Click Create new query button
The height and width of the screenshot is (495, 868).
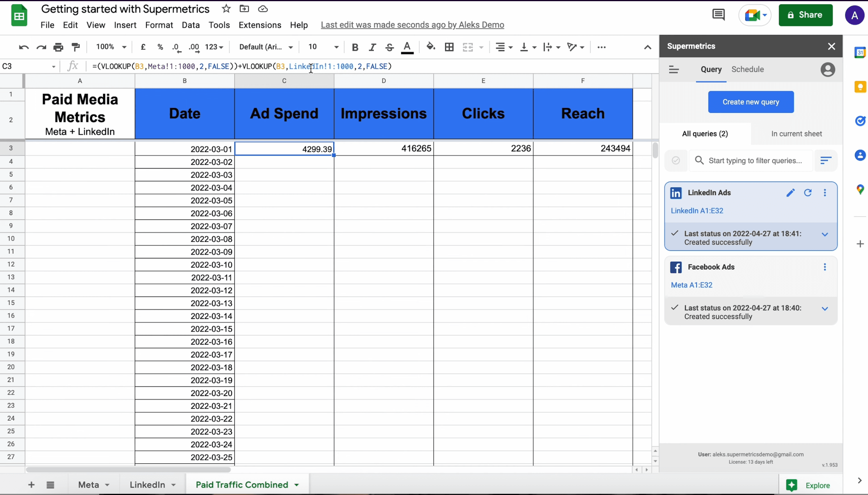pyautogui.click(x=751, y=102)
